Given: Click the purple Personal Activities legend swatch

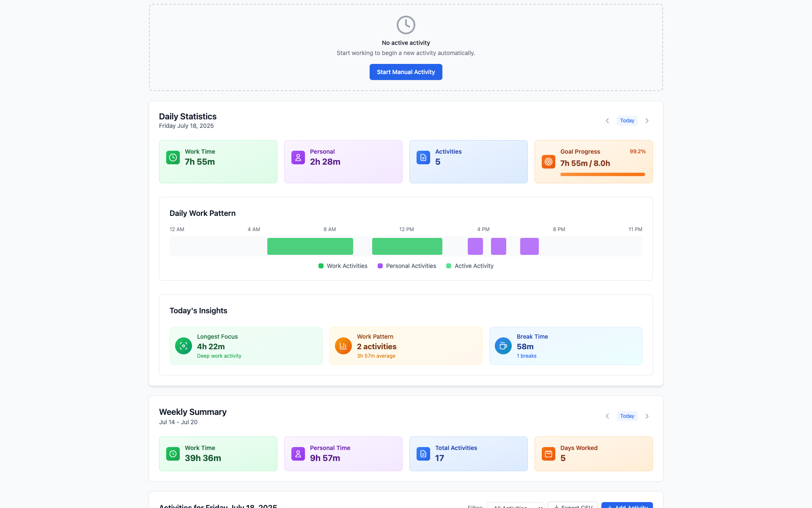Looking at the screenshot, I should point(380,266).
